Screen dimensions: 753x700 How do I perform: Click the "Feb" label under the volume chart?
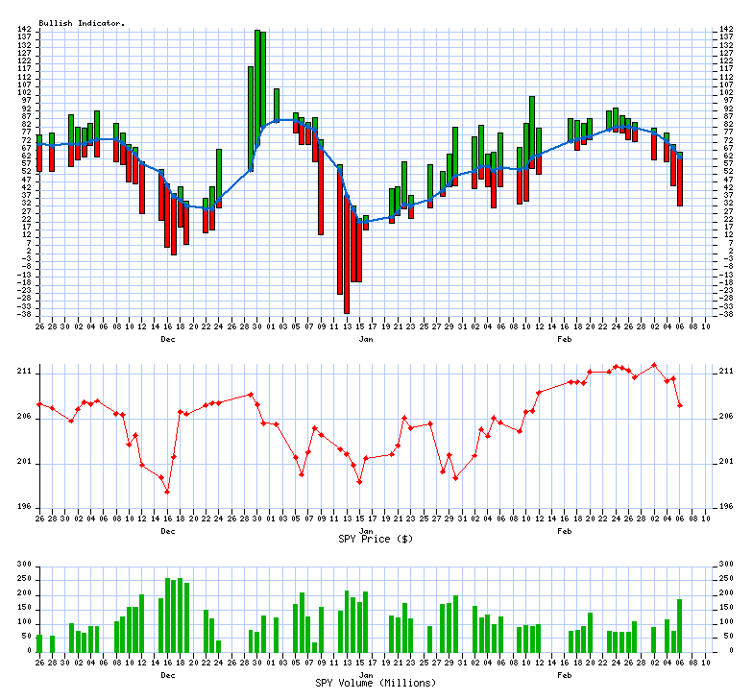pos(565,675)
